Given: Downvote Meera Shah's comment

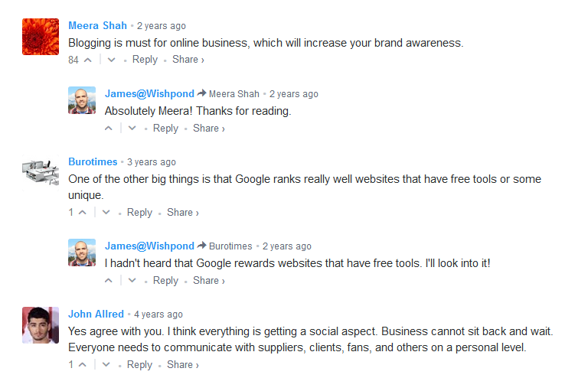Looking at the screenshot, I should click(112, 60).
